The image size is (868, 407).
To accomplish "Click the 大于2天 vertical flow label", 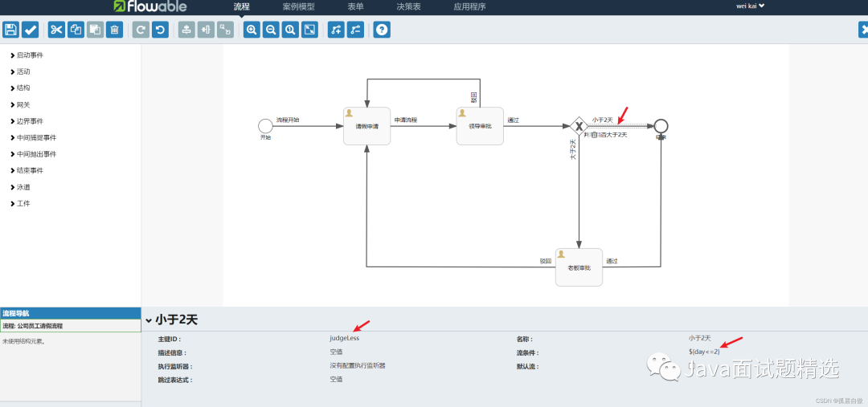I will [x=573, y=149].
